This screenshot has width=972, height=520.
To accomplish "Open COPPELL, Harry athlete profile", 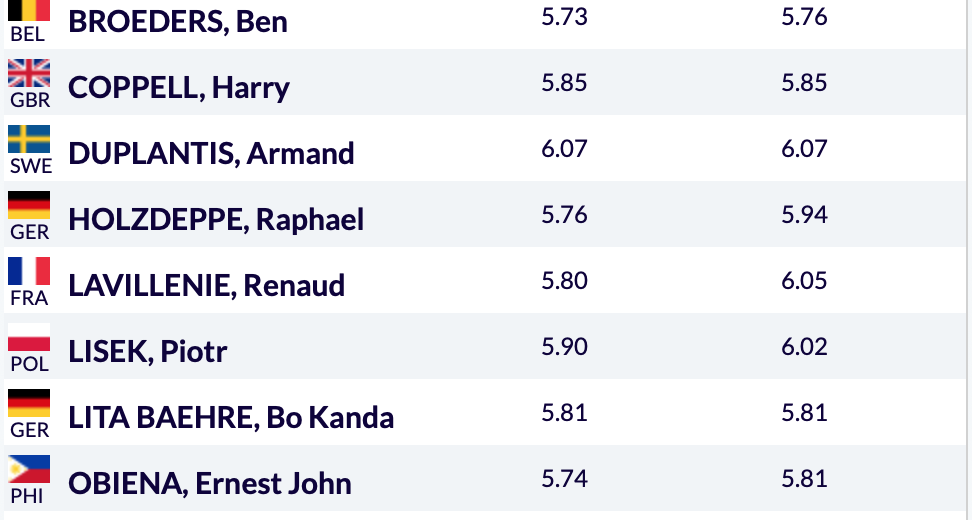I will pyautogui.click(x=179, y=87).
